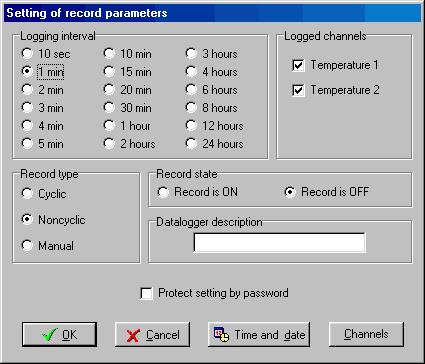Click the Datalogger description text field
425x364 pixels.
point(279,242)
